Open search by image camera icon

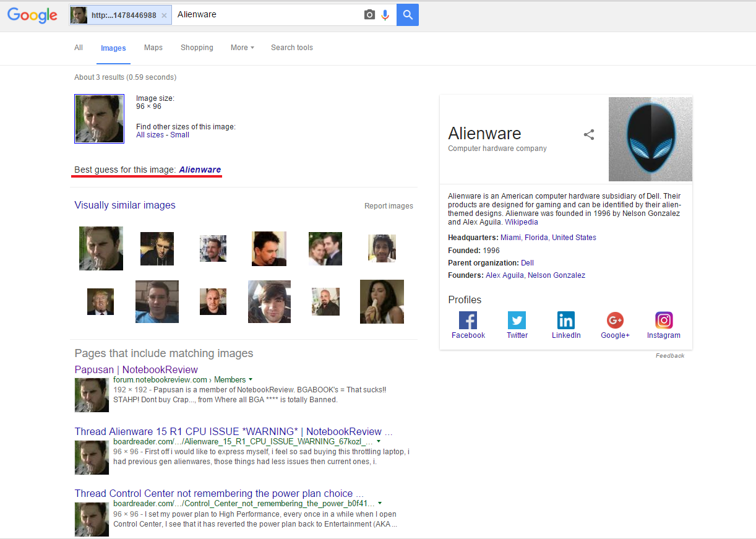coord(369,15)
